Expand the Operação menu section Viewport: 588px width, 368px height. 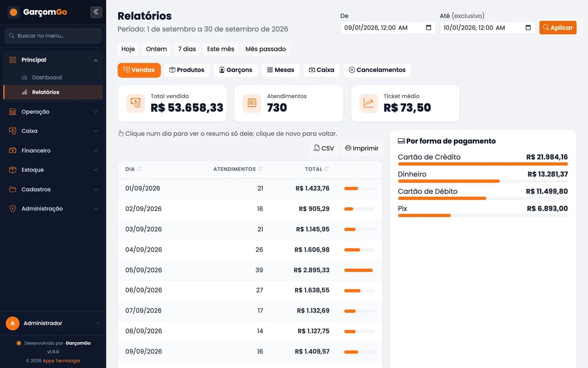[53, 112]
